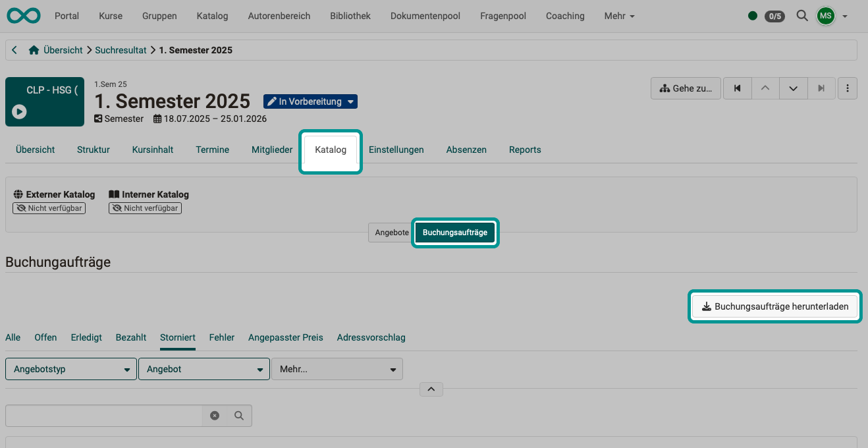
Task: Change course status via "In Vorbereitung" dropdown
Action: (310, 101)
